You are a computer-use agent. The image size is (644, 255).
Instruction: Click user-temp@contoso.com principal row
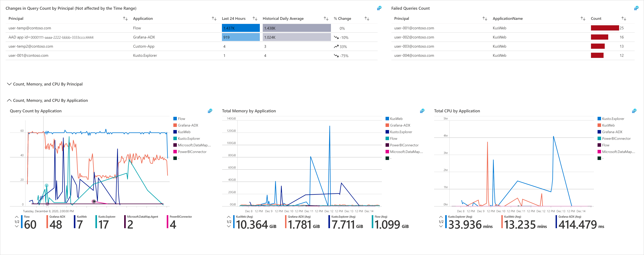pos(30,28)
